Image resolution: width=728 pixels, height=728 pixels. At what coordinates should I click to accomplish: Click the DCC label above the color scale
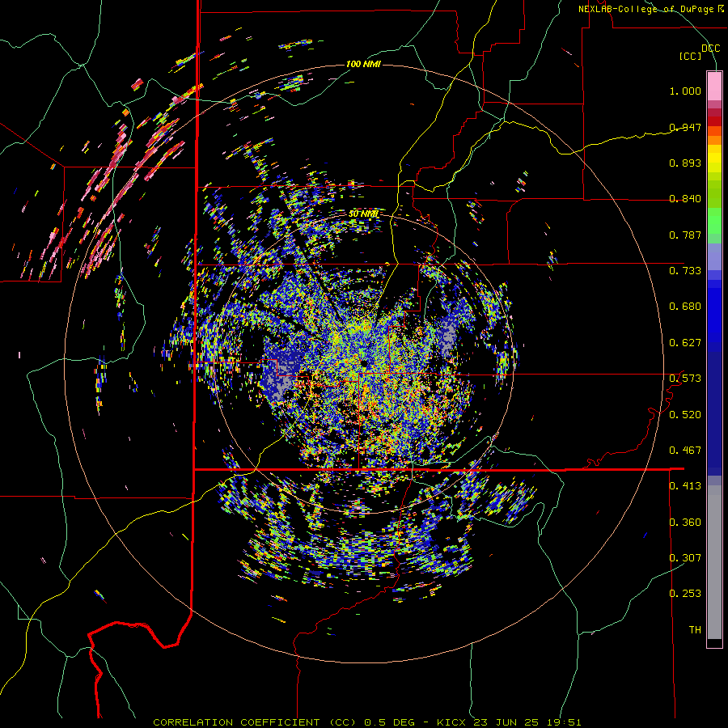point(710,49)
